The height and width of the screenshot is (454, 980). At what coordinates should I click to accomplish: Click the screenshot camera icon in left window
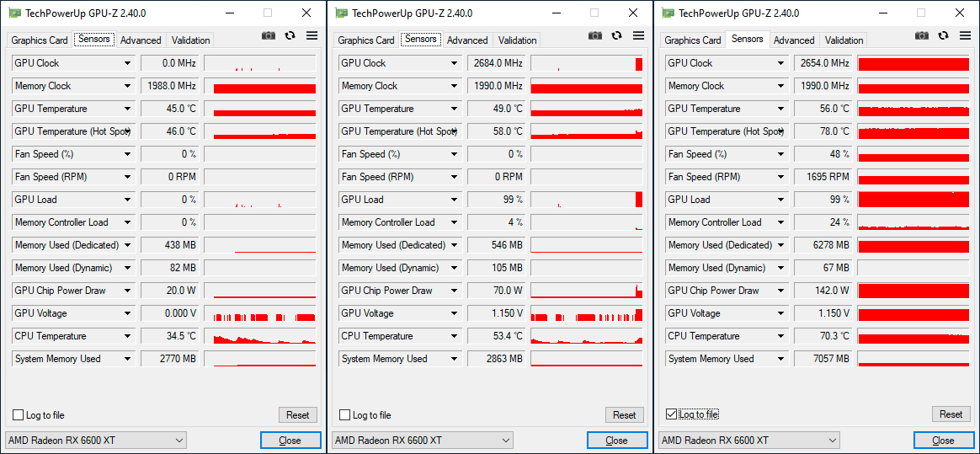click(x=268, y=35)
